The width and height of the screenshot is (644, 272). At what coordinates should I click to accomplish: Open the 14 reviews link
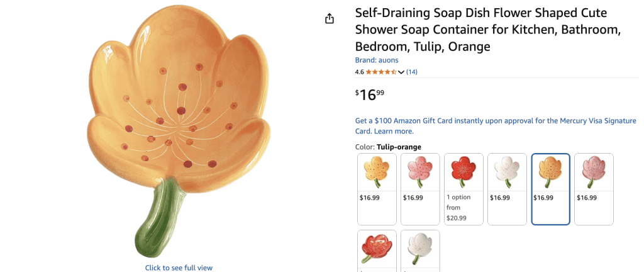[x=411, y=72]
